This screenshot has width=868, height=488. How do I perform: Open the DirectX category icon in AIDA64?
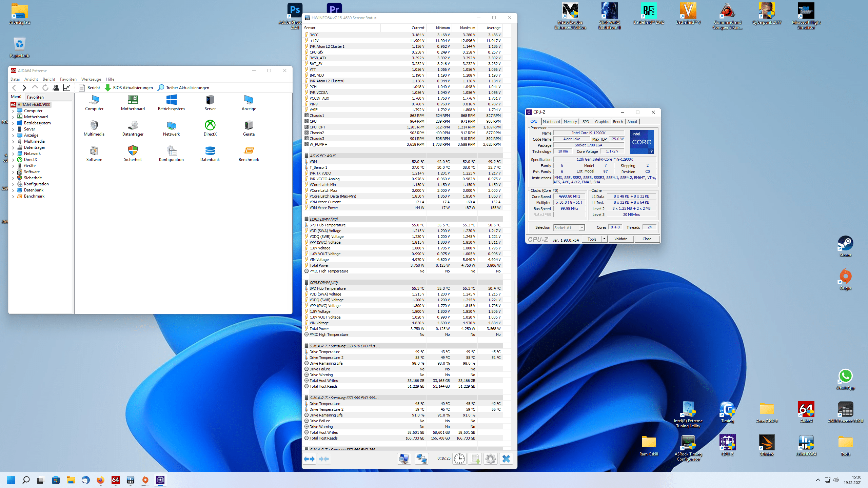pyautogui.click(x=210, y=128)
